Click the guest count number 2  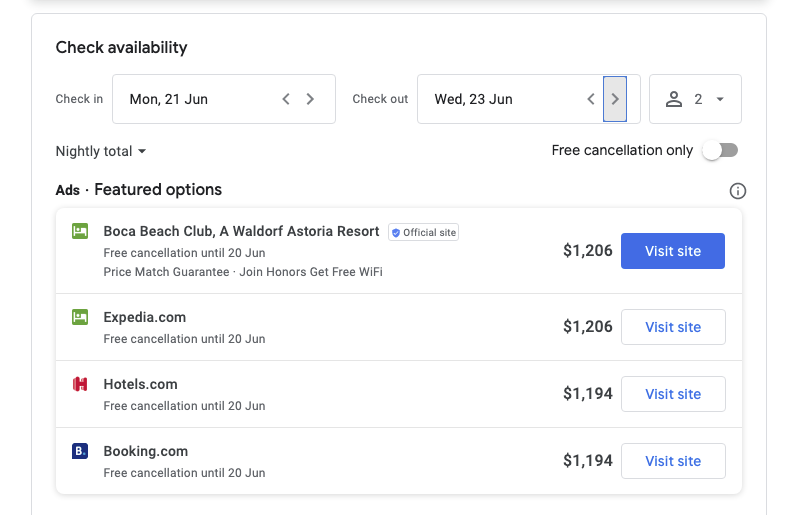click(698, 99)
